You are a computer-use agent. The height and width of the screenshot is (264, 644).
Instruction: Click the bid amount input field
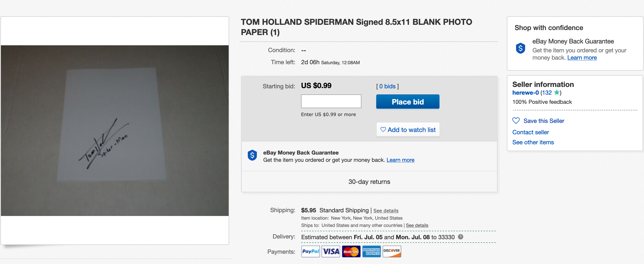point(331,101)
